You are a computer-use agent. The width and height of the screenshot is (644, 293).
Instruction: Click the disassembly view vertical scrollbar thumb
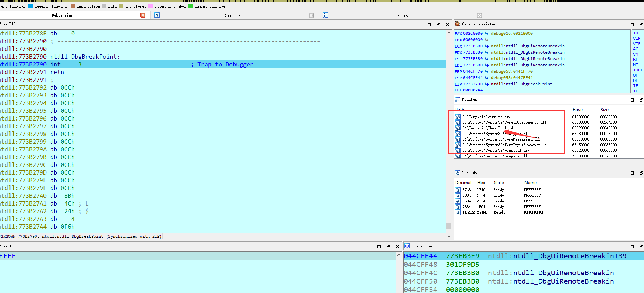[449, 226]
